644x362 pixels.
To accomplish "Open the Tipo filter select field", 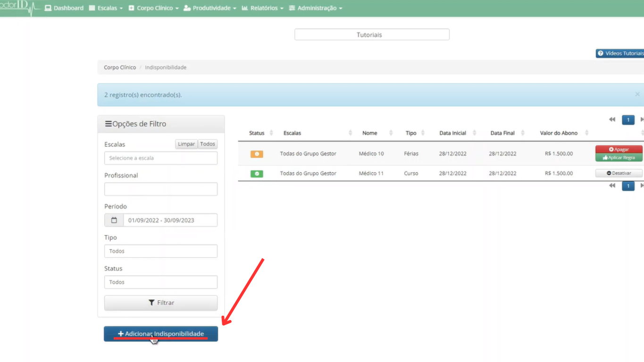I will (x=161, y=251).
